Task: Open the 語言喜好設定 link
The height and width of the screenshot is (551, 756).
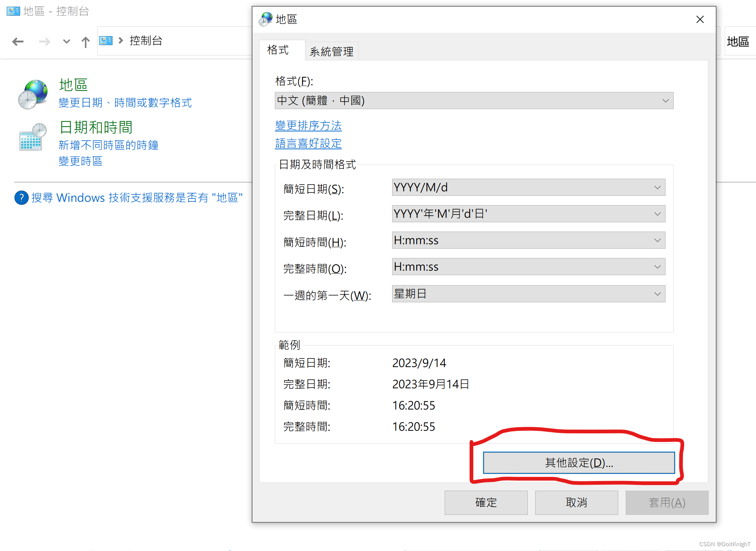Action: tap(308, 143)
